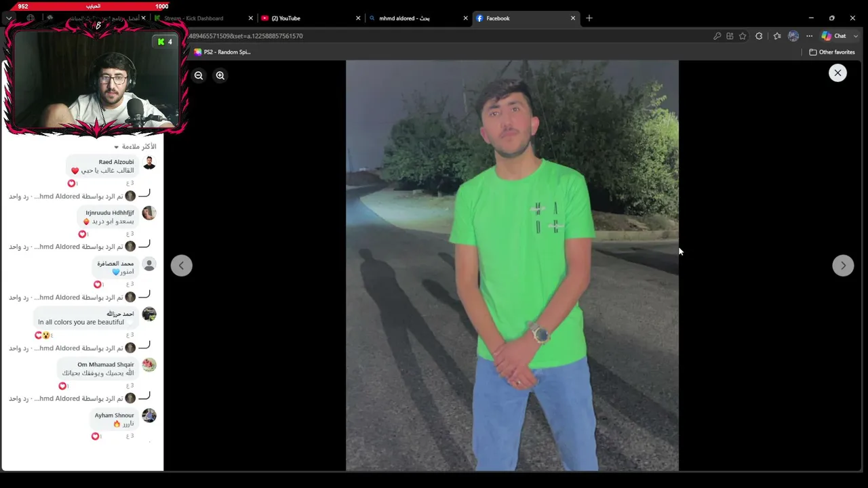
Task: Click the Irjnruudu Hdhhfjjf commenter name
Action: [x=109, y=213]
